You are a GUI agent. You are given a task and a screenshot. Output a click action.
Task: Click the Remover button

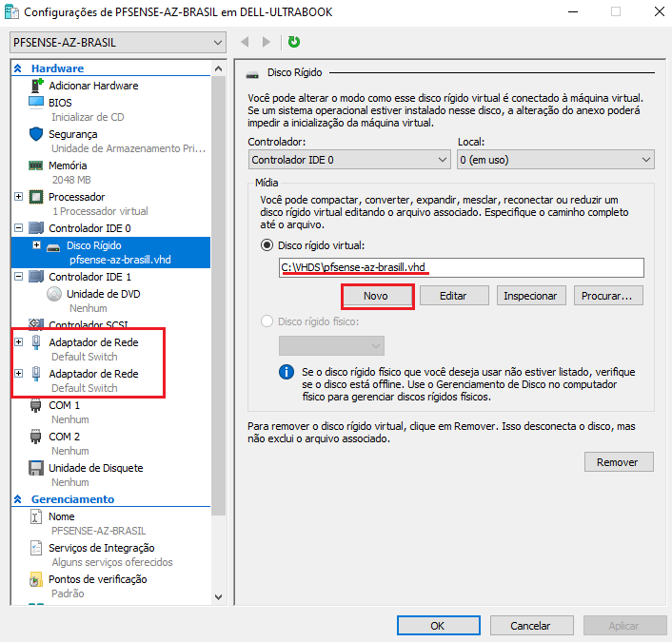point(618,462)
